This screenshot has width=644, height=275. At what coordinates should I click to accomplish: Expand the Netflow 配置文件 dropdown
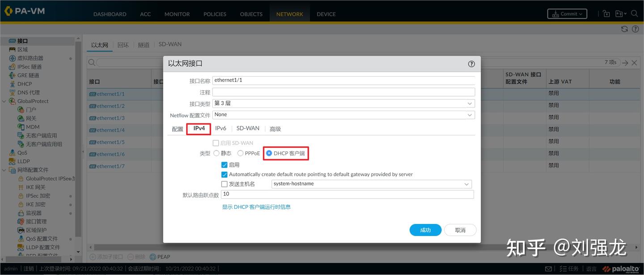[469, 114]
